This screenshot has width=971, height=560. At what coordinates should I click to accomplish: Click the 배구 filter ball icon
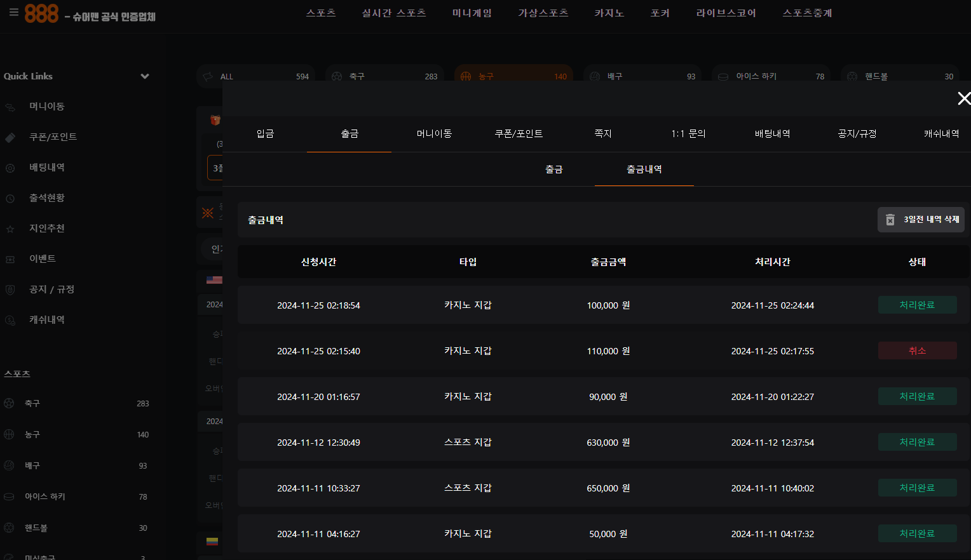595,76
